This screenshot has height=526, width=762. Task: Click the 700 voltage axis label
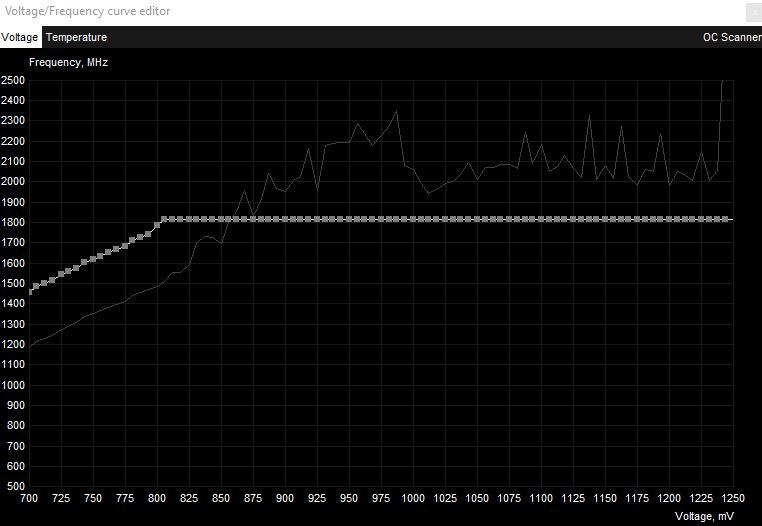pos(29,498)
